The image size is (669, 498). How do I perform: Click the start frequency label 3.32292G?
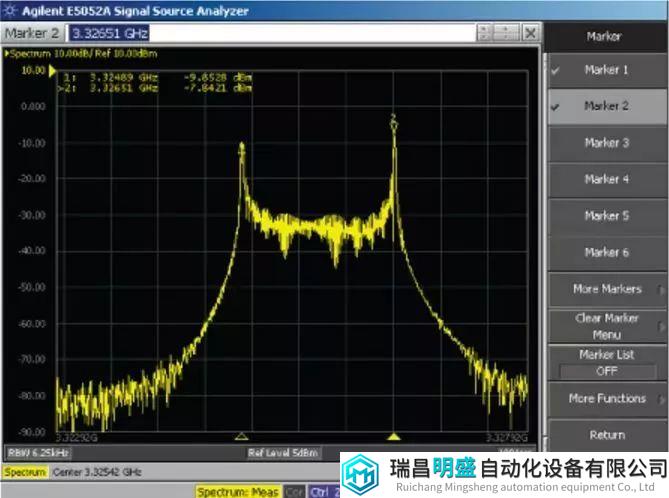point(77,438)
